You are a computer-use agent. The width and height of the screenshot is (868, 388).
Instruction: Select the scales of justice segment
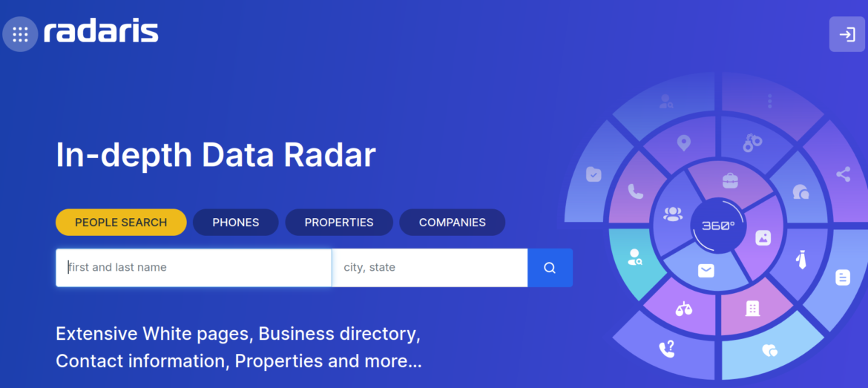tap(684, 309)
